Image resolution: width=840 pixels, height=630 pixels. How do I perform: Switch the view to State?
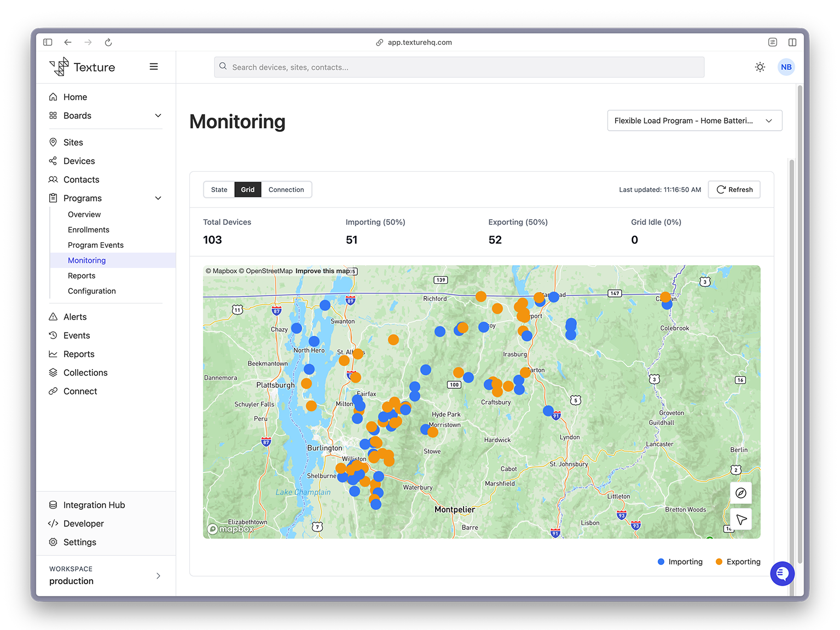219,189
